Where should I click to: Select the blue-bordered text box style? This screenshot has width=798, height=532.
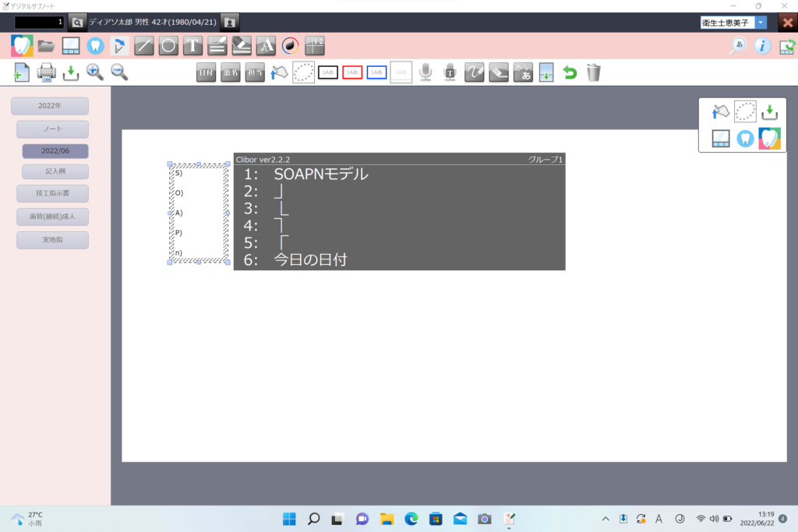pyautogui.click(x=376, y=72)
